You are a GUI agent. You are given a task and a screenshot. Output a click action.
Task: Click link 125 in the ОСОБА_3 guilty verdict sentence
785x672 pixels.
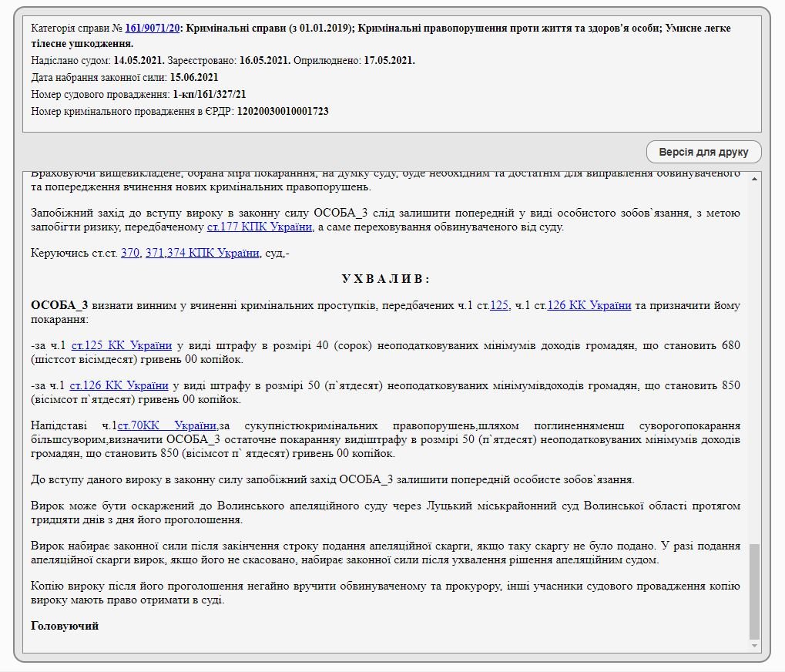click(499, 305)
